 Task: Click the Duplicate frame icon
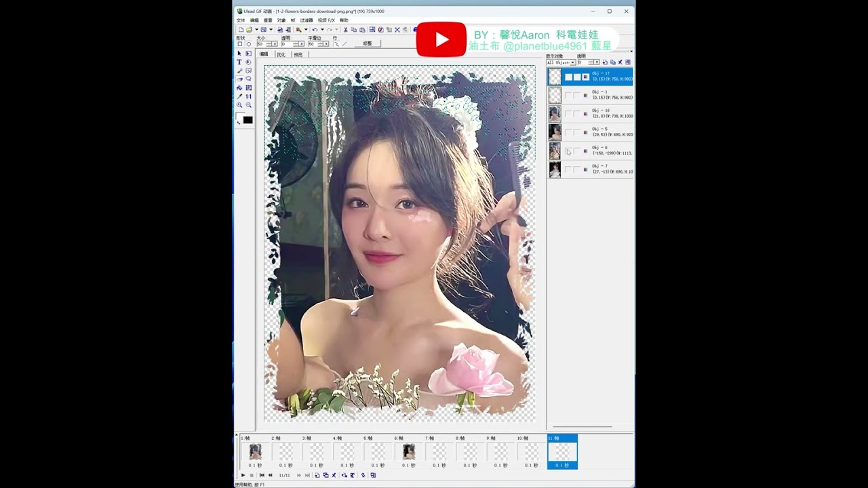325,475
